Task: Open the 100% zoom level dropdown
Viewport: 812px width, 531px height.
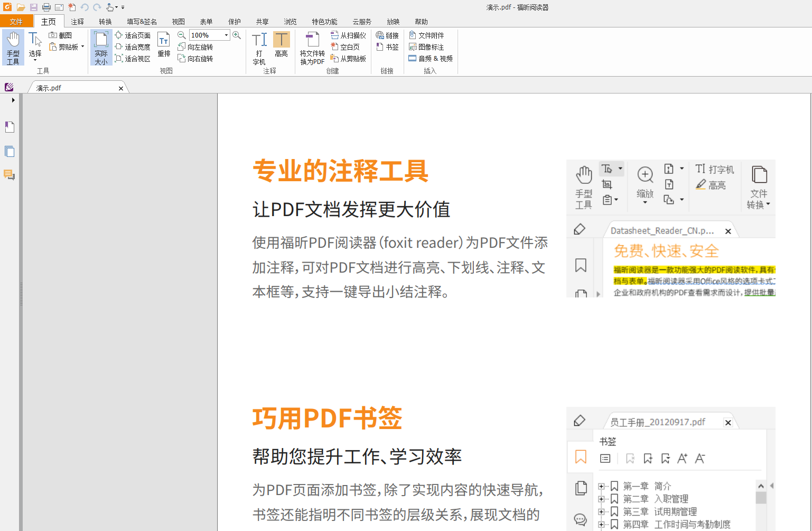Action: [x=226, y=34]
